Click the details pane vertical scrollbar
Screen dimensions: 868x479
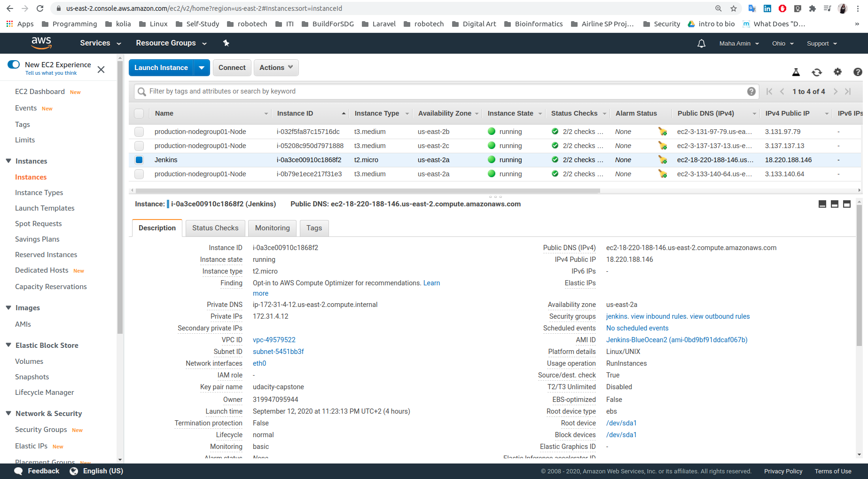pyautogui.click(x=860, y=275)
